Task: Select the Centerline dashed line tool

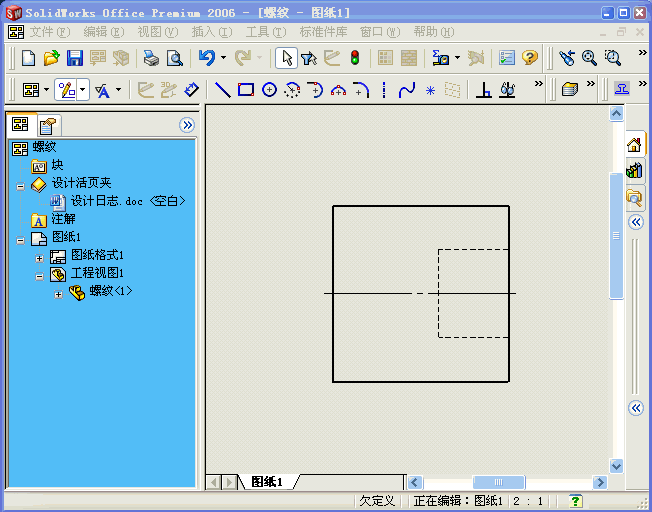Action: (x=384, y=89)
